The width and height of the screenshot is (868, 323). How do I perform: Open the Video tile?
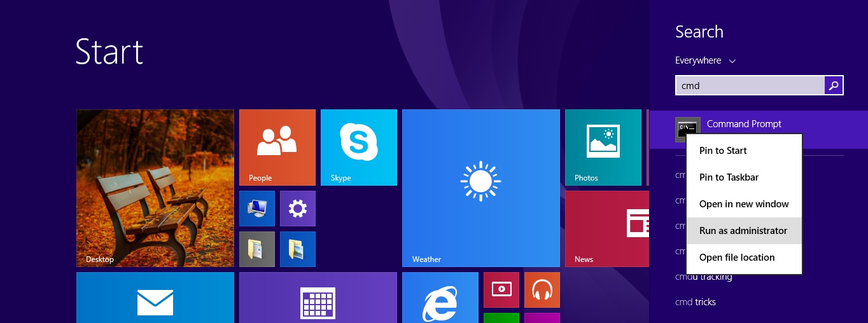click(501, 290)
